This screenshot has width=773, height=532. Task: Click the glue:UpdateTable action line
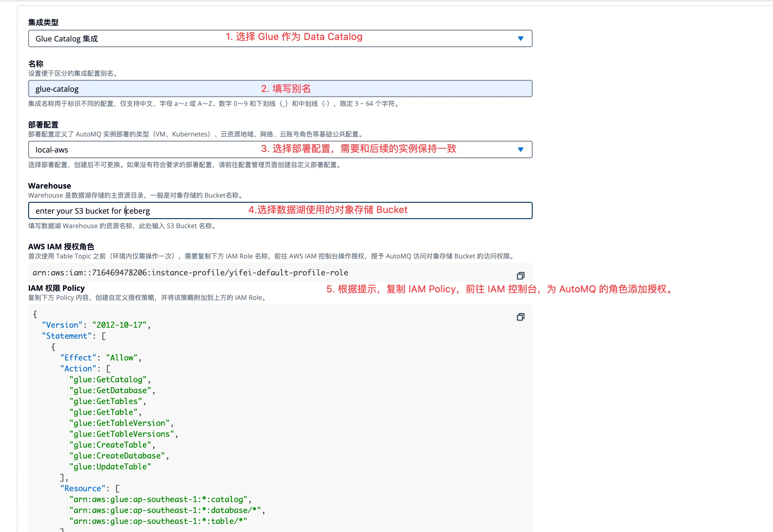110,467
